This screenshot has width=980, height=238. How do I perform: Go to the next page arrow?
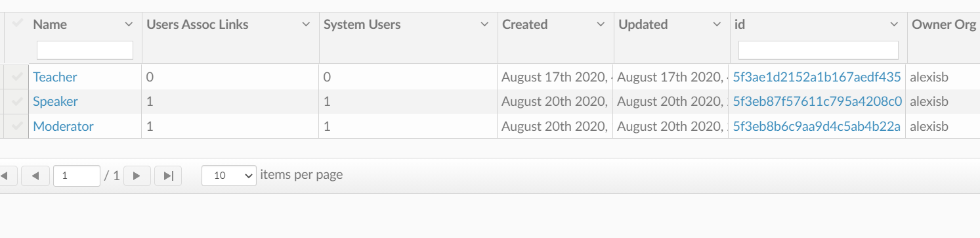point(137,176)
